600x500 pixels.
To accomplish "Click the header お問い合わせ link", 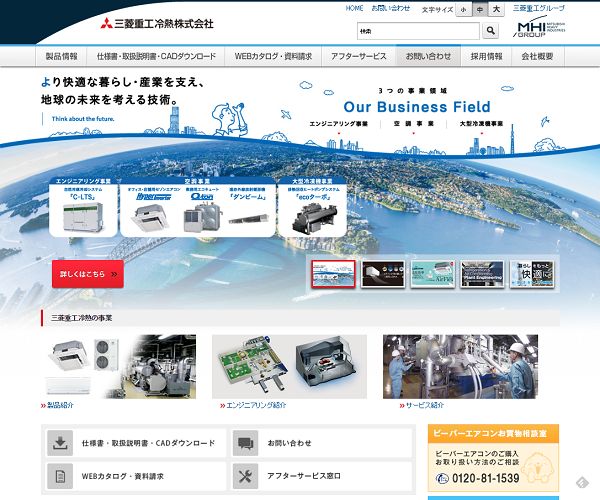I will point(391,8).
